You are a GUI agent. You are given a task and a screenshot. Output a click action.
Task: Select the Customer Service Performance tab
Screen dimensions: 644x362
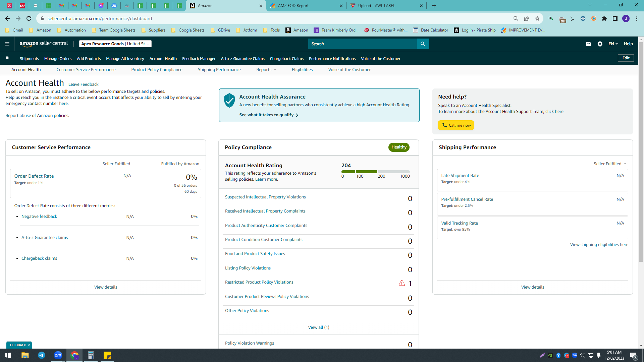coord(86,70)
